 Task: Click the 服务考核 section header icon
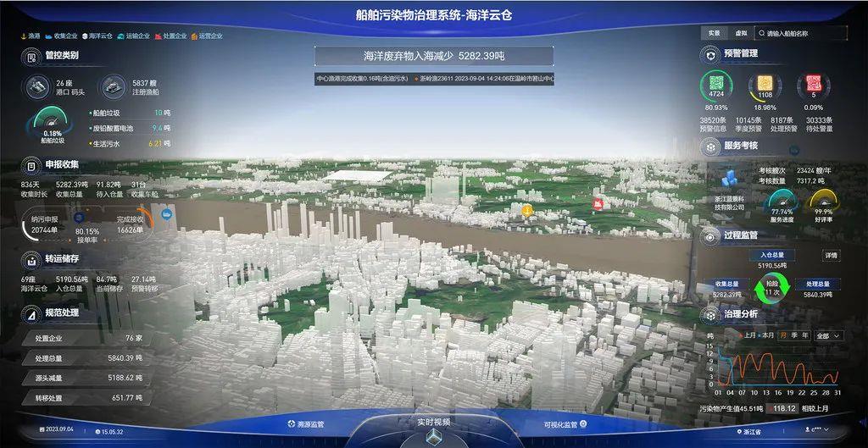pos(710,147)
